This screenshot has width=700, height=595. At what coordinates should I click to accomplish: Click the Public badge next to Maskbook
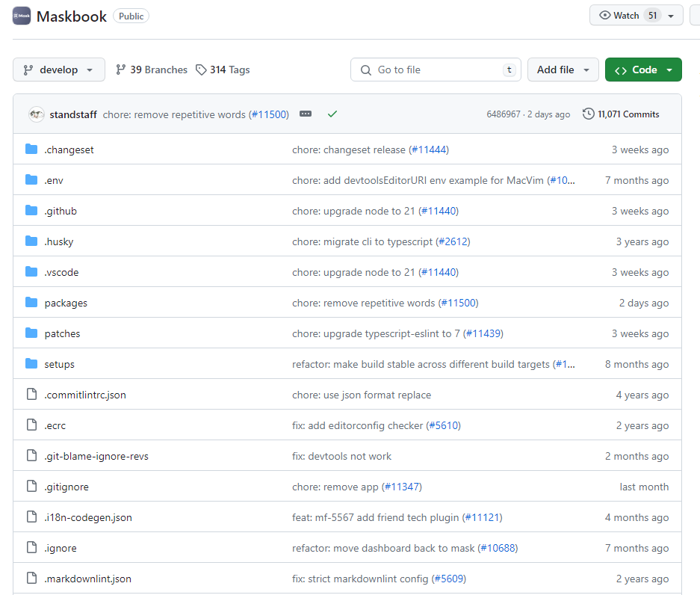point(131,15)
